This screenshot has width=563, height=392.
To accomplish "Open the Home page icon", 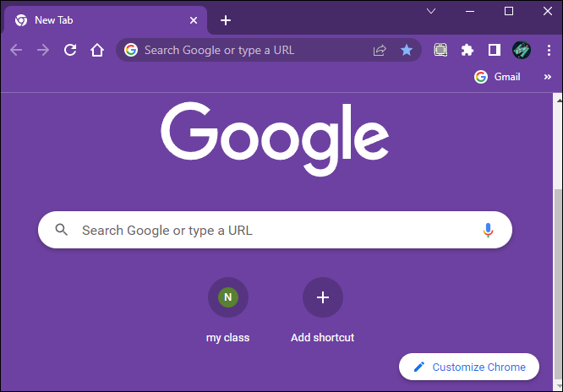I will coord(97,50).
